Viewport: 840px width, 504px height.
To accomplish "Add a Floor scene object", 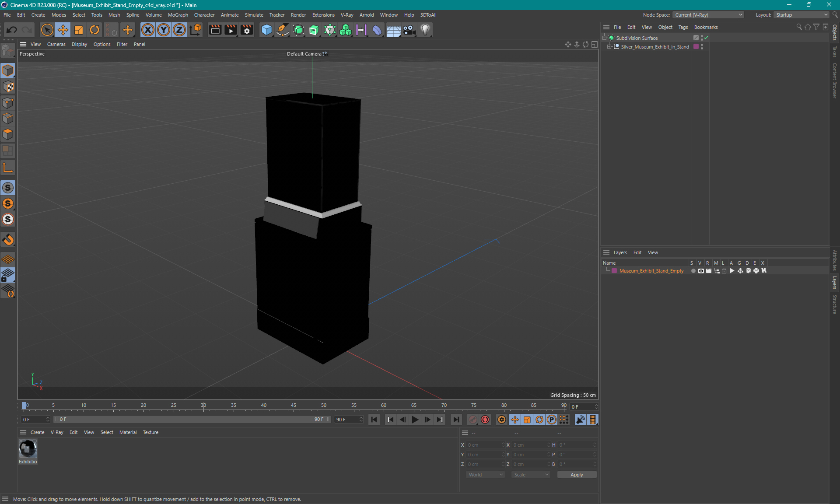I will 393,30.
